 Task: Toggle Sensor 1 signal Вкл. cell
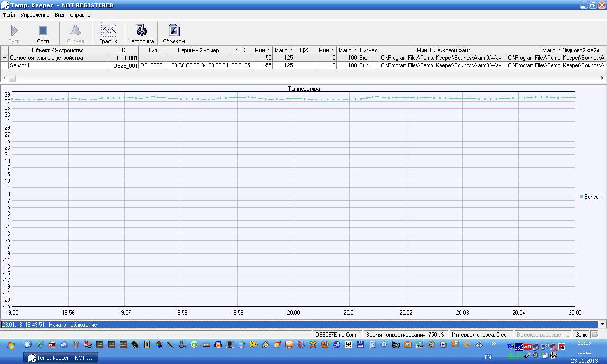tap(368, 65)
